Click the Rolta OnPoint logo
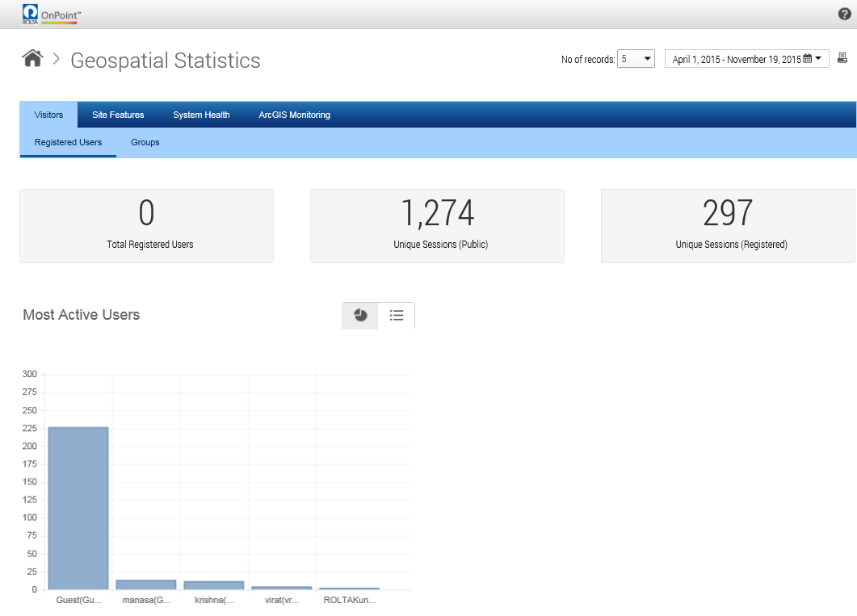This screenshot has height=616, width=857. 51,14
